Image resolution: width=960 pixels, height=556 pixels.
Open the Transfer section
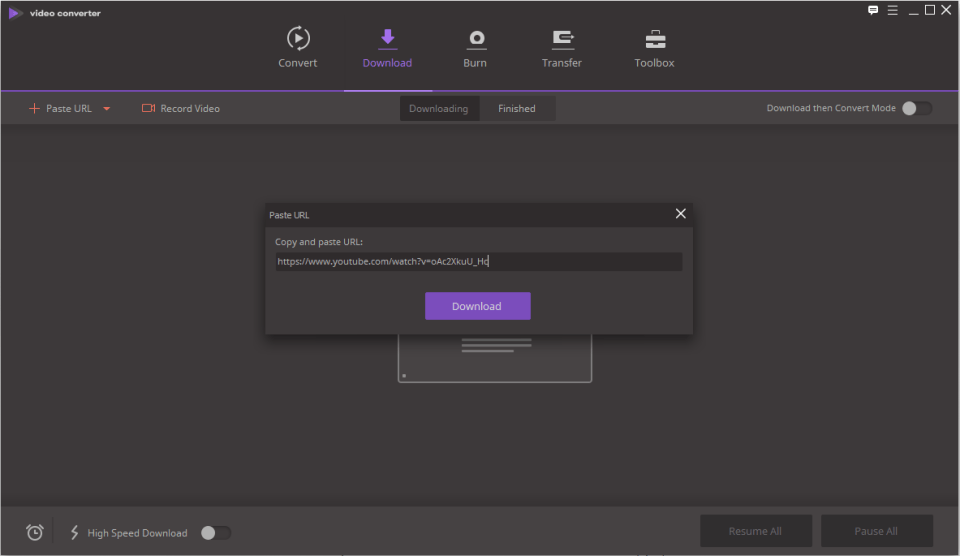click(x=561, y=48)
